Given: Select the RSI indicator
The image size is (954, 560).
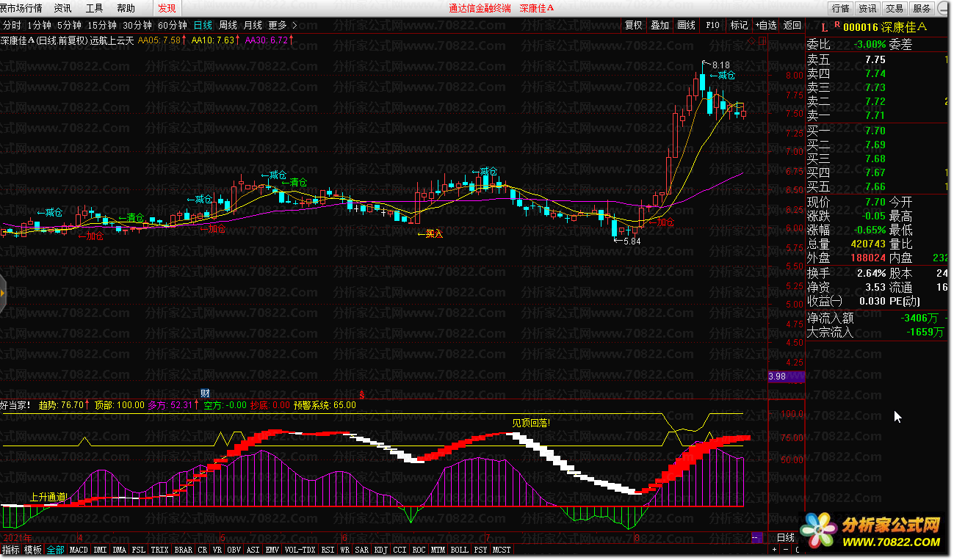Looking at the screenshot, I should pyautogui.click(x=327, y=550).
